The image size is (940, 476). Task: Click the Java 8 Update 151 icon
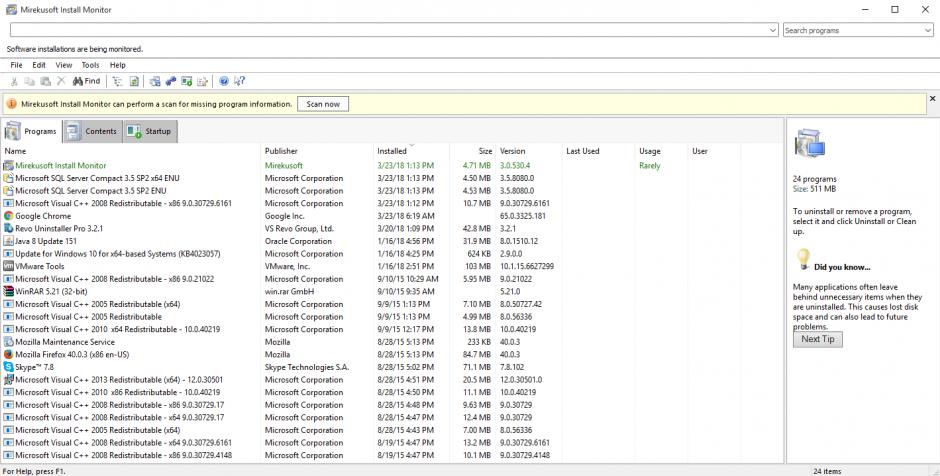click(8, 241)
